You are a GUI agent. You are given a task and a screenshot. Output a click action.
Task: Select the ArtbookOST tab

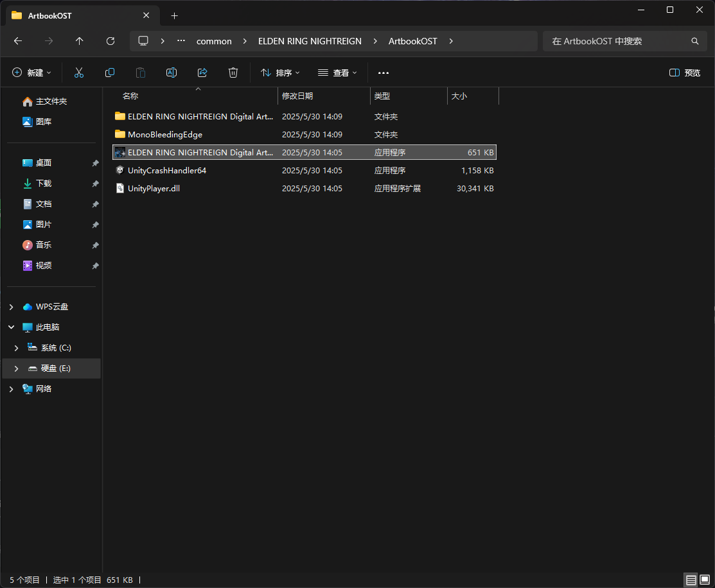pyautogui.click(x=82, y=15)
